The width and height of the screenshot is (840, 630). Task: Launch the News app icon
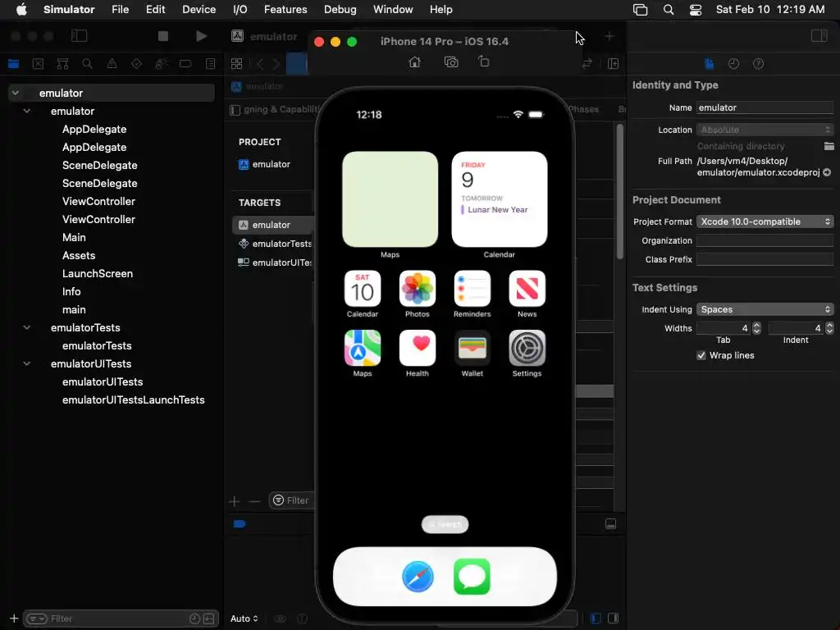click(x=527, y=289)
